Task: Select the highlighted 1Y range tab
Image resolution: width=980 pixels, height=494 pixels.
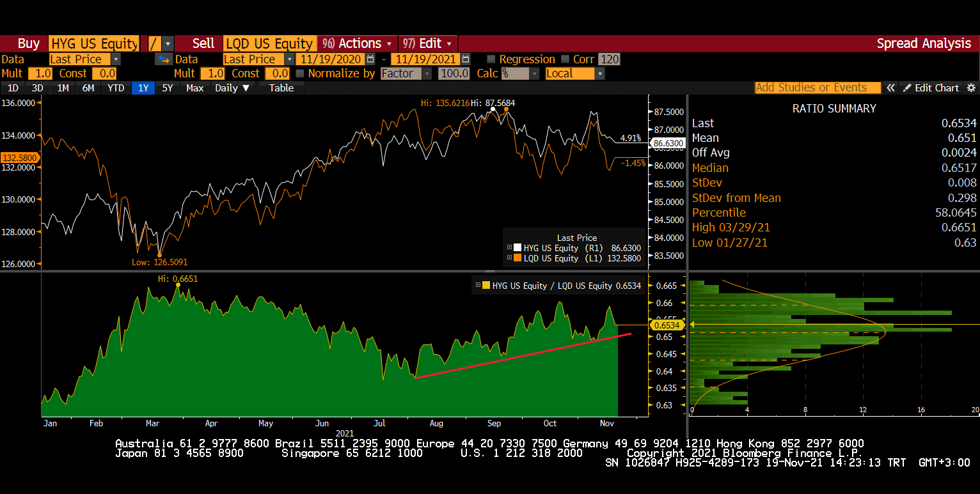Action: [143, 88]
